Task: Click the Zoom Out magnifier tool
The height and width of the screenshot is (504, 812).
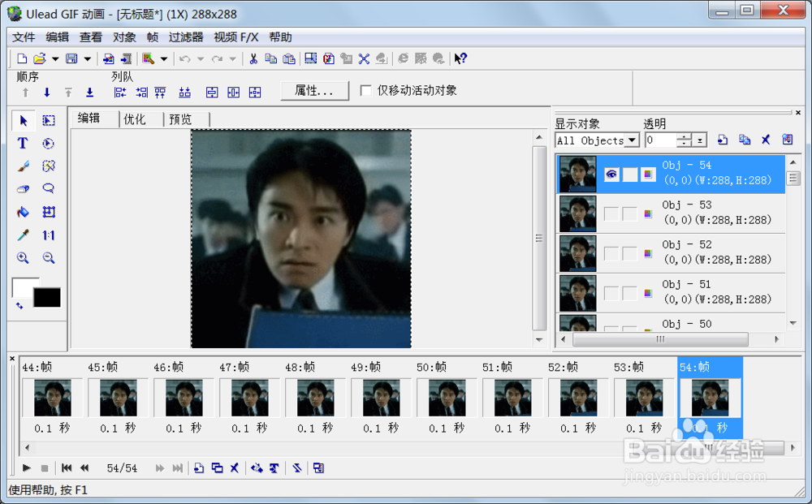Action: point(49,258)
